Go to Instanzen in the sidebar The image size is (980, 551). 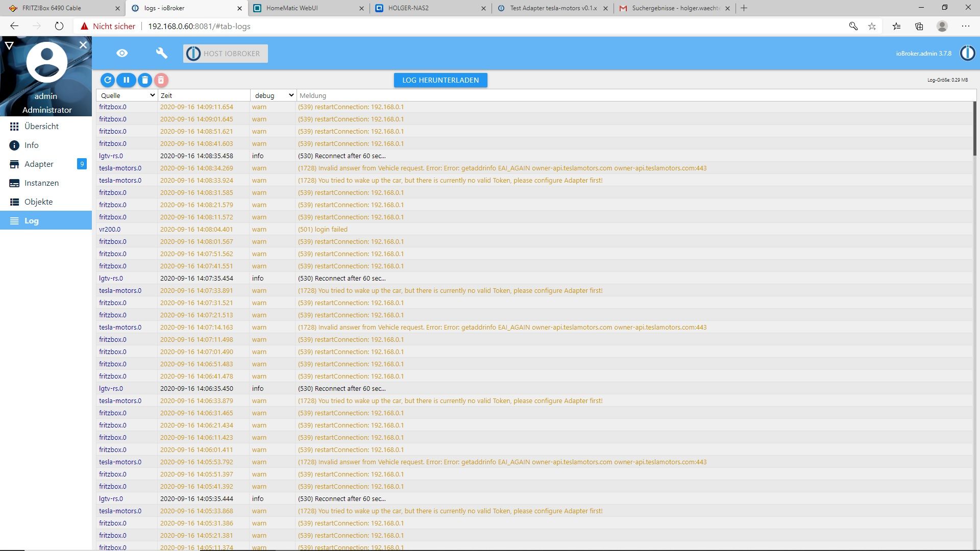[x=41, y=183]
